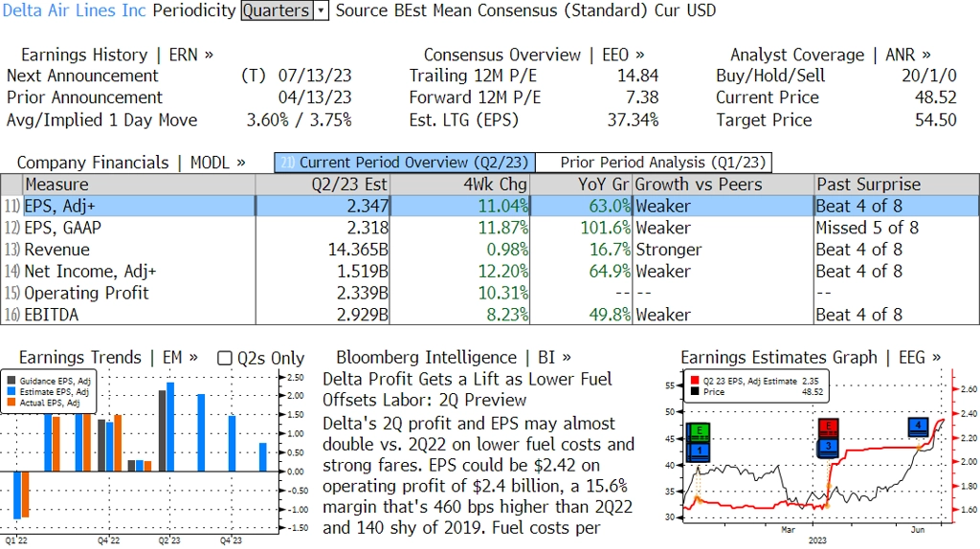
Task: Open the Delta Profit Gets a Lift headline
Action: [467, 389]
